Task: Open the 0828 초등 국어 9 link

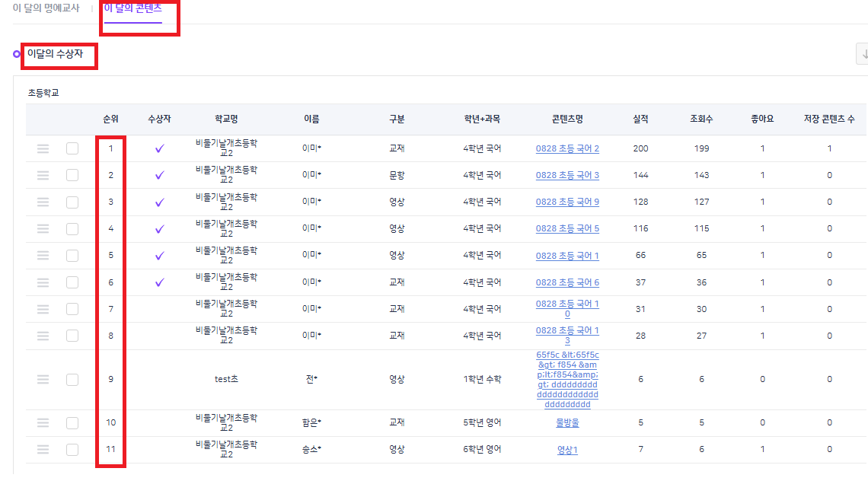Action: (567, 202)
